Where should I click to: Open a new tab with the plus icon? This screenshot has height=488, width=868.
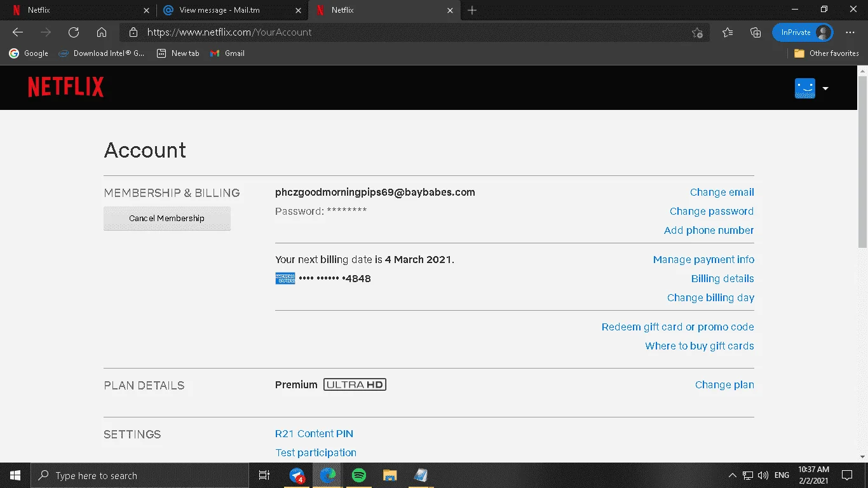coord(472,10)
